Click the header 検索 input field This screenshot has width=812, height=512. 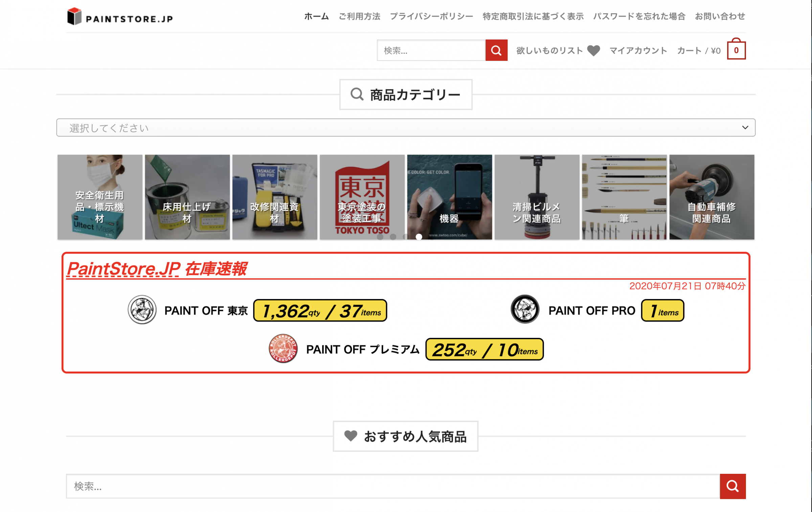tap(431, 50)
